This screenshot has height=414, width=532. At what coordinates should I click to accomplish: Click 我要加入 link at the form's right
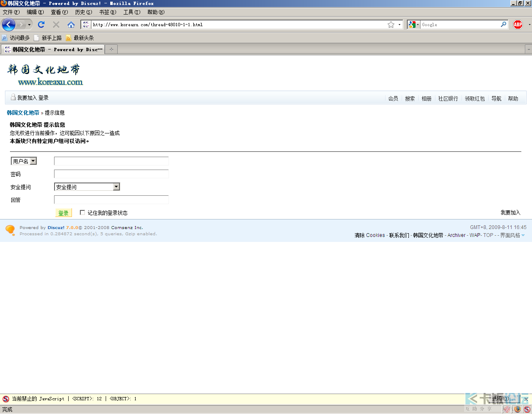[x=510, y=212]
